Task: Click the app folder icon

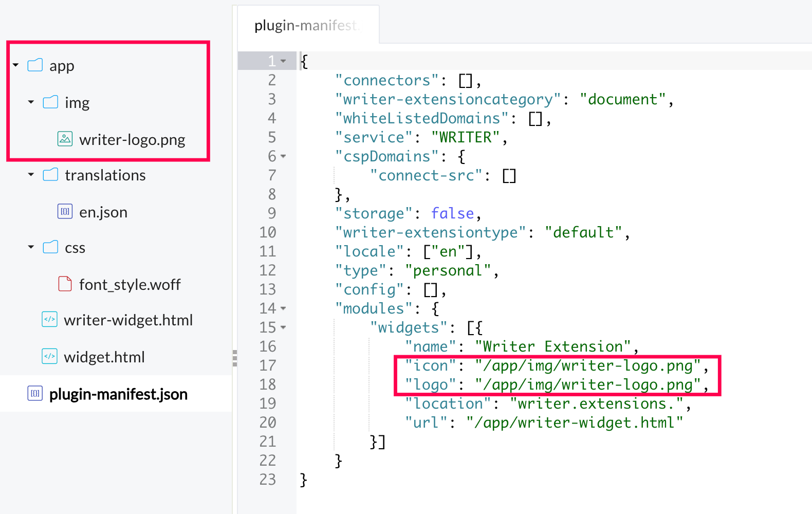Action: coord(35,65)
